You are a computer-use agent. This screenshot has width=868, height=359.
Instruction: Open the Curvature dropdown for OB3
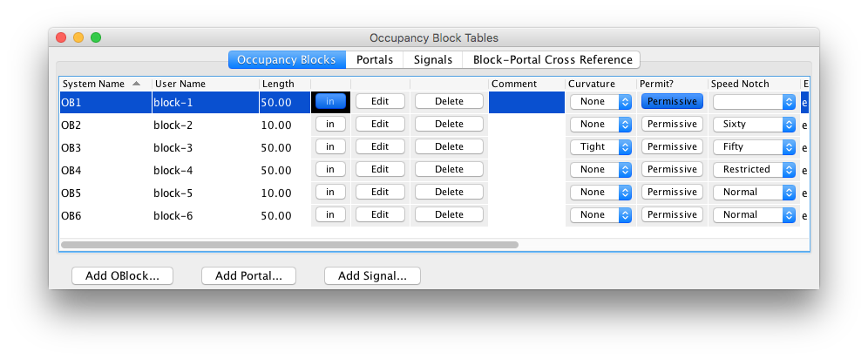pos(600,146)
